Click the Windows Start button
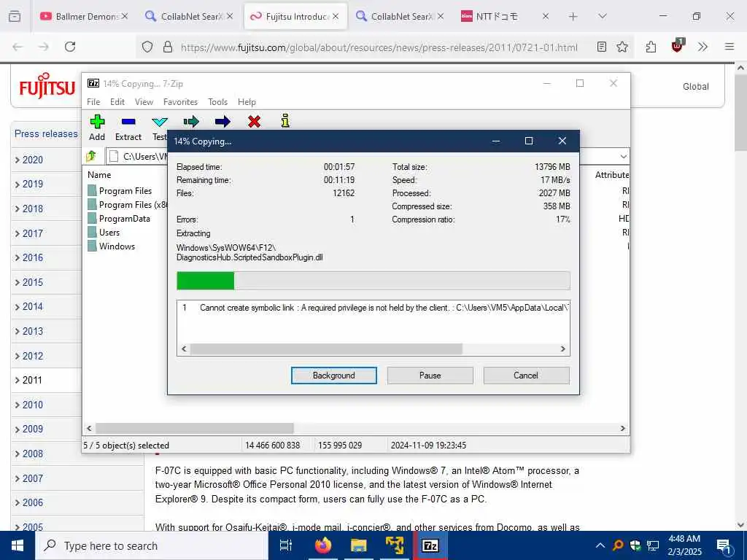 (x=18, y=545)
